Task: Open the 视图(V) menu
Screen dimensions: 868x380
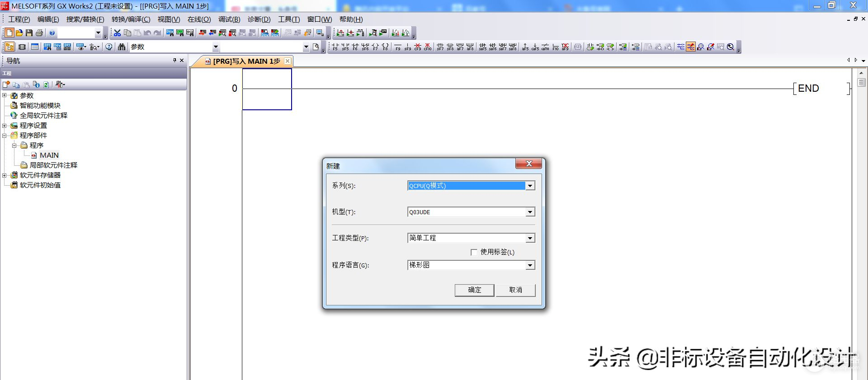Action: [x=169, y=19]
